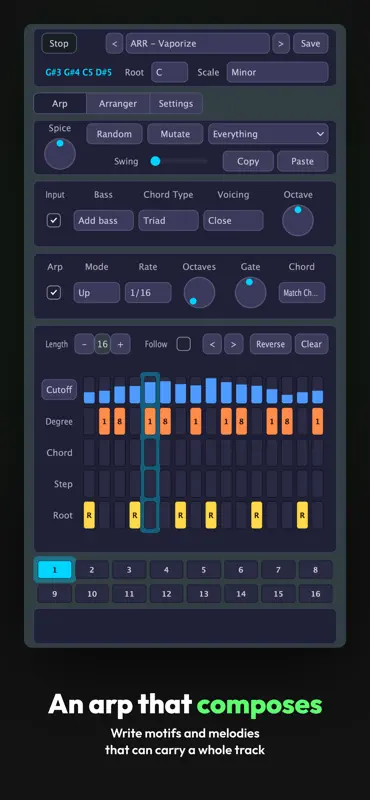Image resolution: width=370 pixels, height=800 pixels.
Task: Open the Mode Up dropdown
Action: 96,293
